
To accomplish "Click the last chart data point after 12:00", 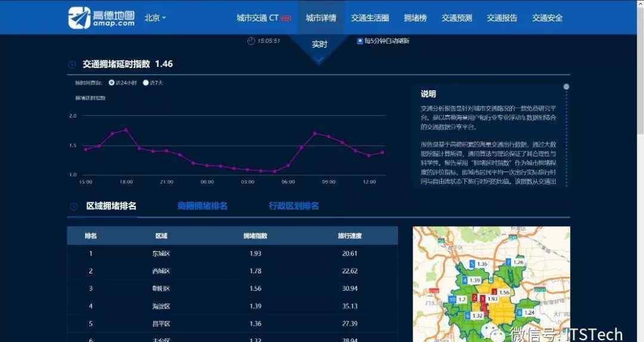I will (382, 152).
